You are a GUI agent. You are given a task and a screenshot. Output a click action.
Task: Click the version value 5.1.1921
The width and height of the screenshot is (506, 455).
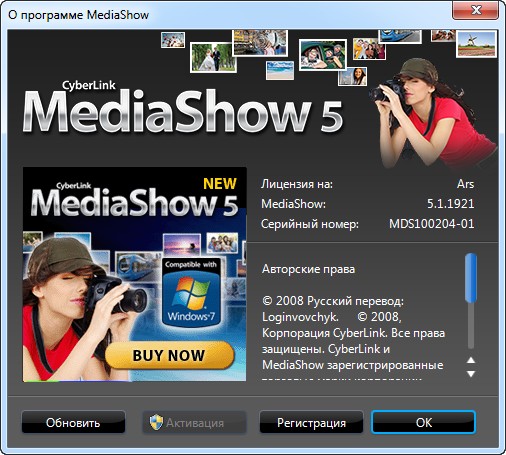(450, 204)
